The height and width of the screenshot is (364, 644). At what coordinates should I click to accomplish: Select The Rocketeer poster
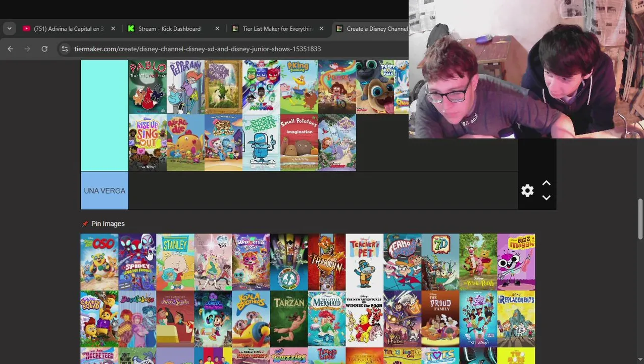(x=100, y=355)
